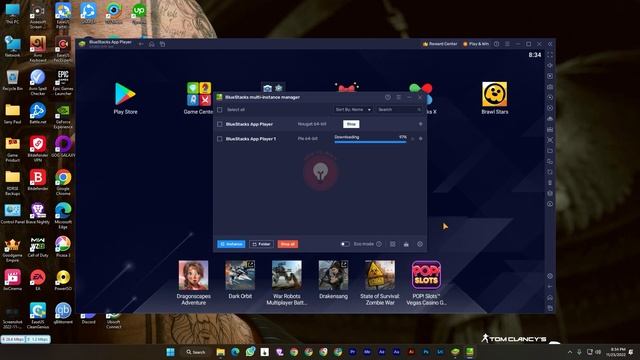
Task: Open the Sany Paul desktop folder
Action: 12,114
